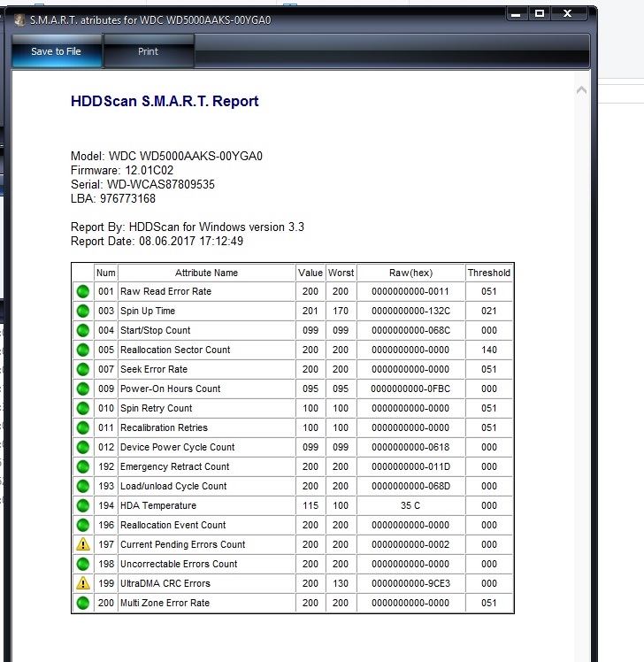Click the scroll up arrow of the report

click(x=581, y=89)
